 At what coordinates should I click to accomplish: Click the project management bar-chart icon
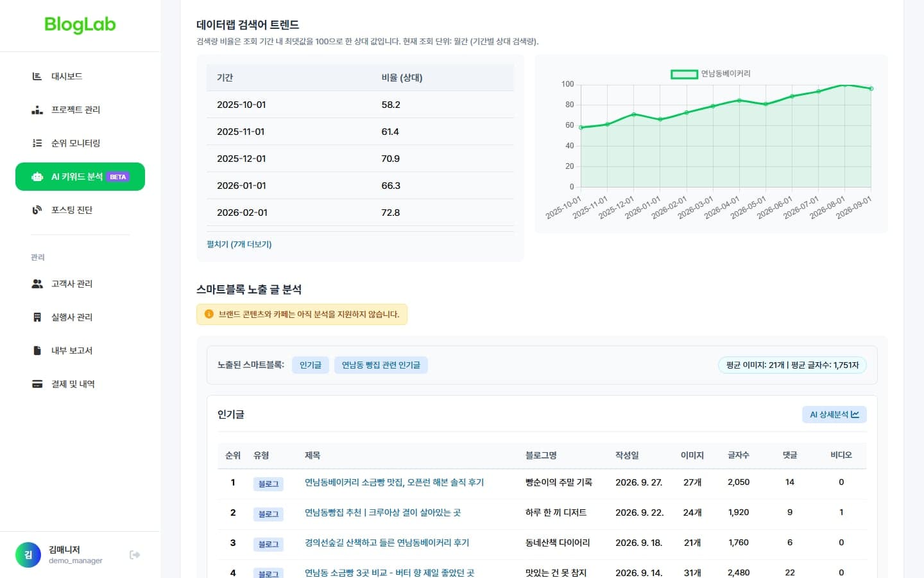[x=37, y=110]
